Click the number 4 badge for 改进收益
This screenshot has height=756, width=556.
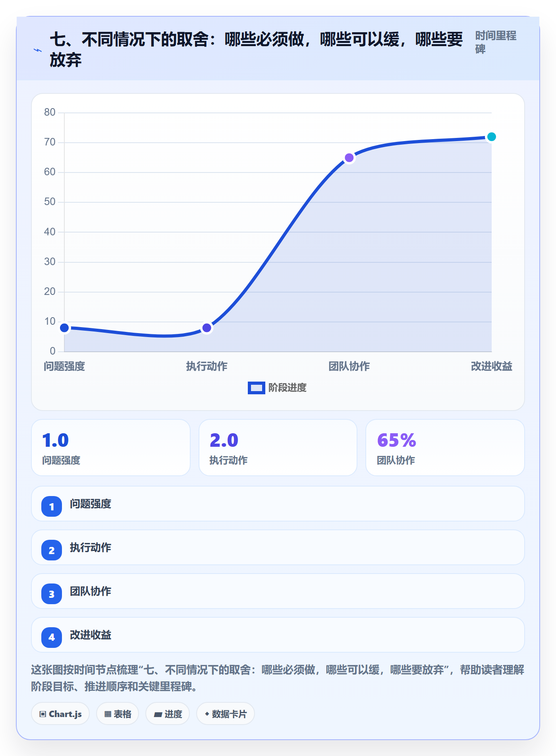click(x=52, y=638)
